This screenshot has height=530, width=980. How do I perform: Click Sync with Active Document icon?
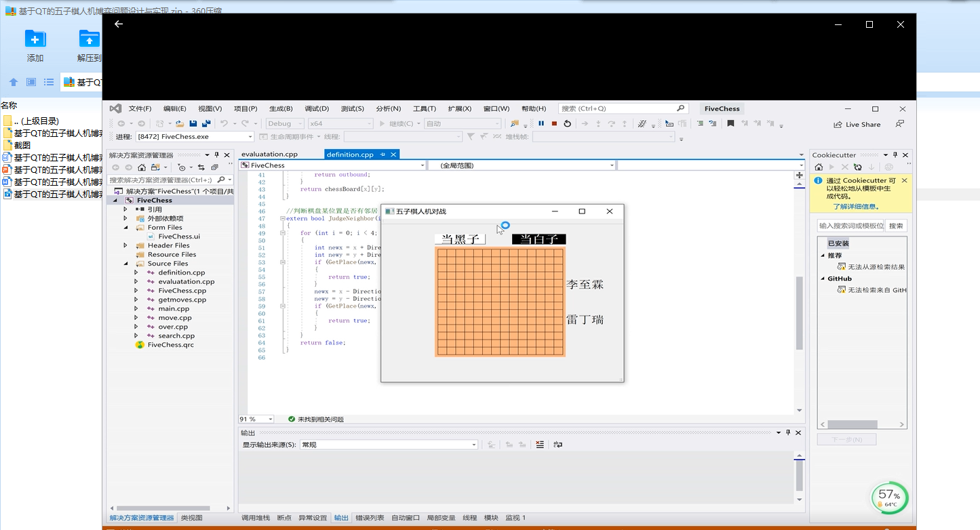[201, 167]
